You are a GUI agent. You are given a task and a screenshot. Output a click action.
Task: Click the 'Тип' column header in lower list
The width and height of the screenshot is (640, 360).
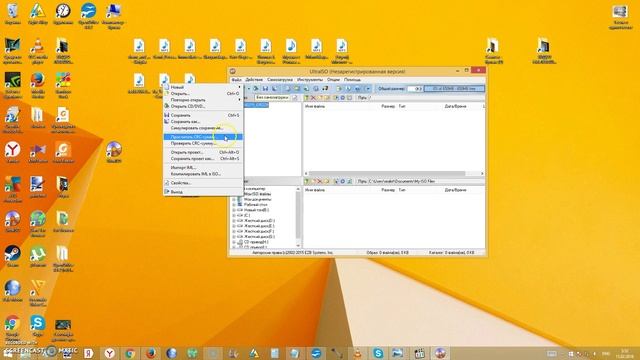[x=402, y=190]
